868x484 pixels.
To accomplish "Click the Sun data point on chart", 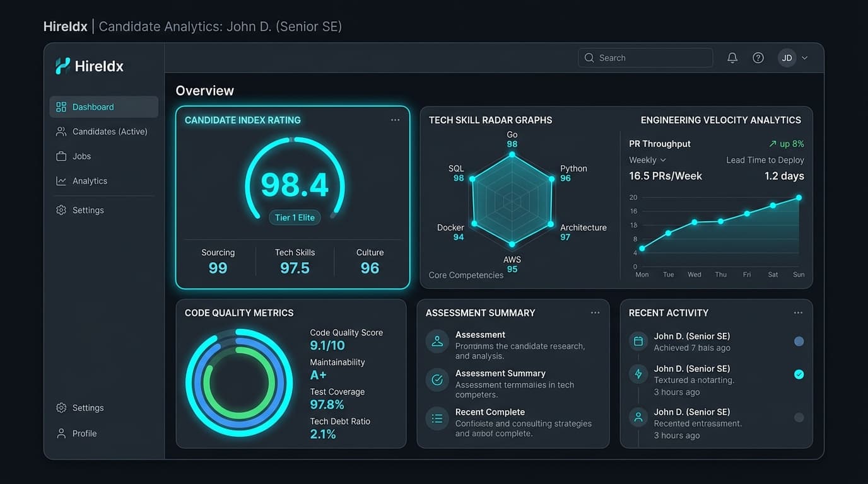I will (x=799, y=197).
